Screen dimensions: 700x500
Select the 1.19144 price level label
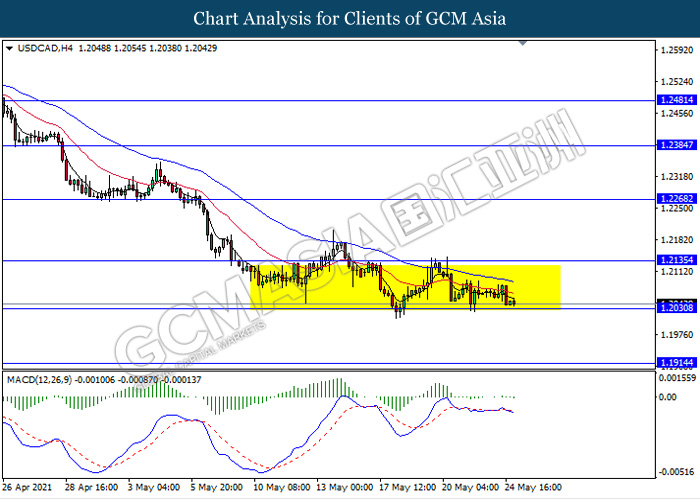(x=677, y=362)
